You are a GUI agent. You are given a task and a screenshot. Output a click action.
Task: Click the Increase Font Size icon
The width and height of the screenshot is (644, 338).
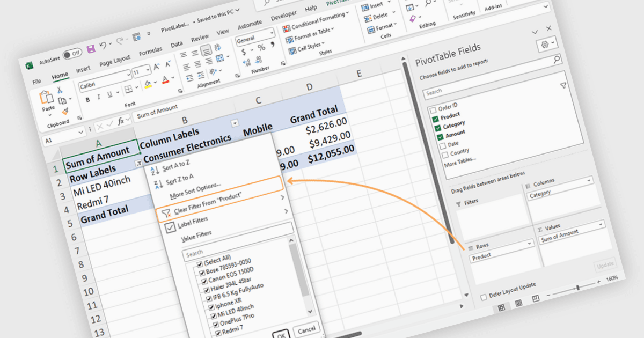[x=157, y=67]
